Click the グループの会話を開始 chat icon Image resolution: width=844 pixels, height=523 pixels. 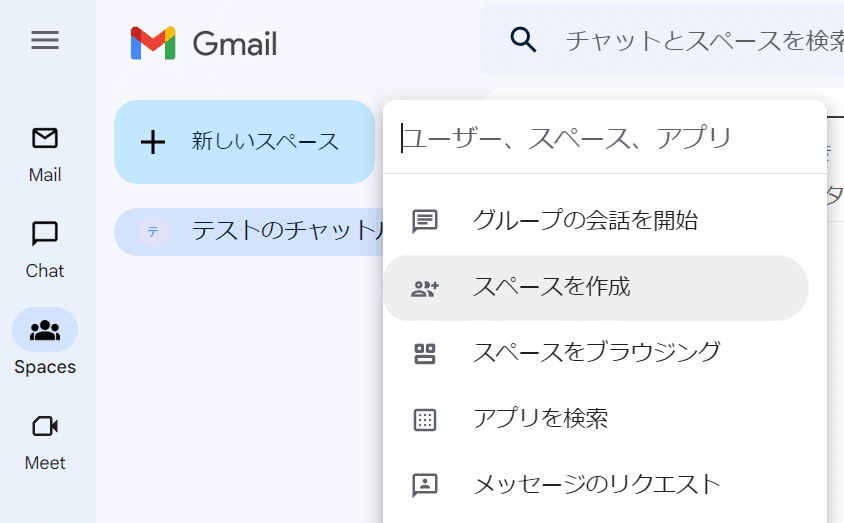tap(425, 221)
